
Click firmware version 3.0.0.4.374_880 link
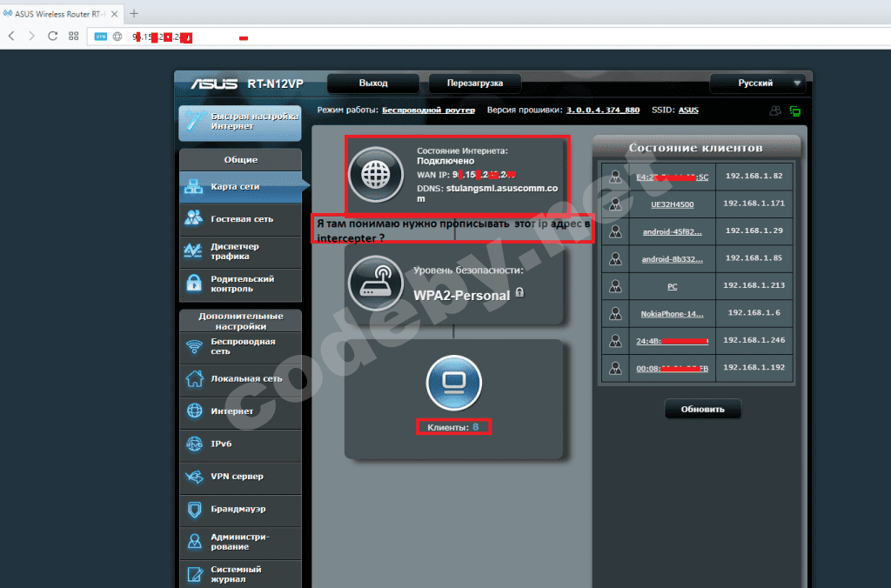tap(602, 110)
